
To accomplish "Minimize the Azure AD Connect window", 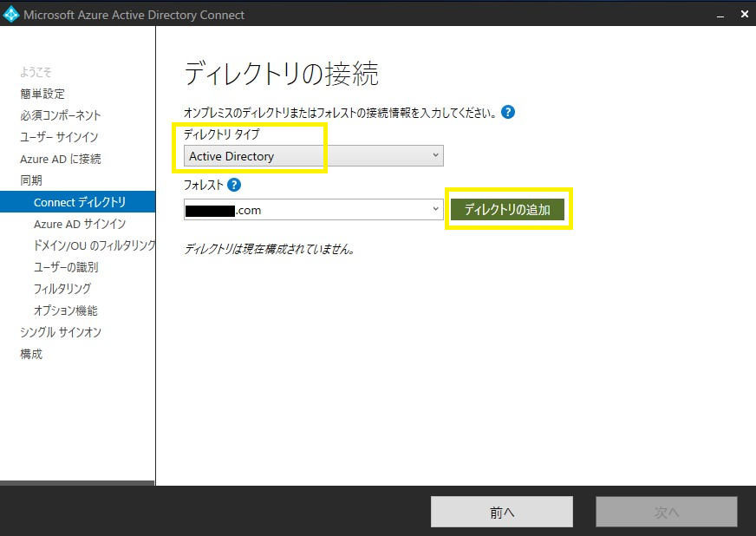I will click(x=720, y=15).
